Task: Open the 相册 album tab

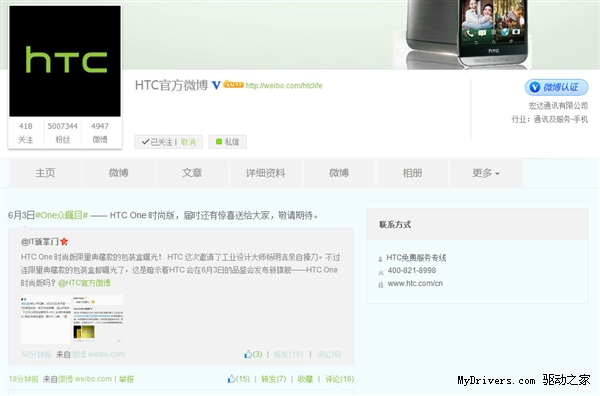Action: pyautogui.click(x=412, y=173)
